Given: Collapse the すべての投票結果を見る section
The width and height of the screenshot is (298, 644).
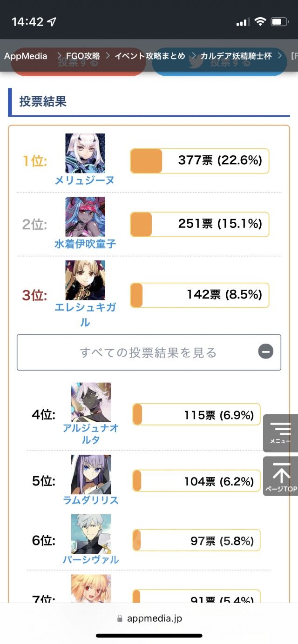Looking at the screenshot, I should tap(148, 352).
